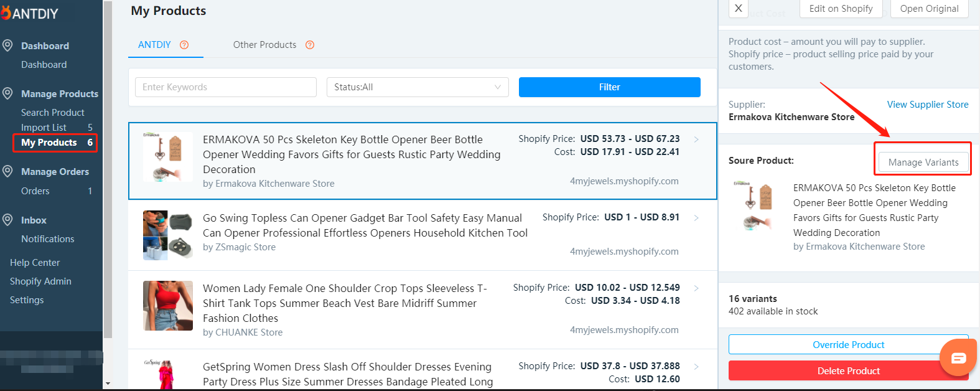The height and width of the screenshot is (391, 980).
Task: Click the Manage Variants button
Action: [x=923, y=163]
